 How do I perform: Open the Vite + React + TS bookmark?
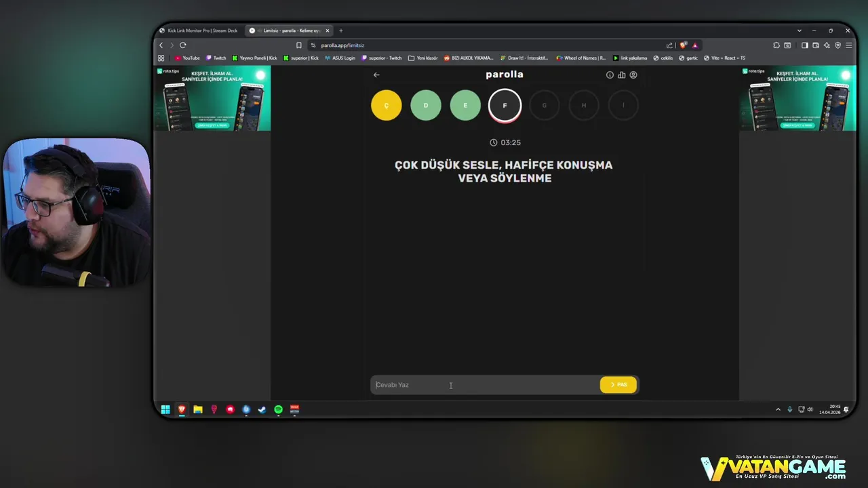click(x=725, y=58)
